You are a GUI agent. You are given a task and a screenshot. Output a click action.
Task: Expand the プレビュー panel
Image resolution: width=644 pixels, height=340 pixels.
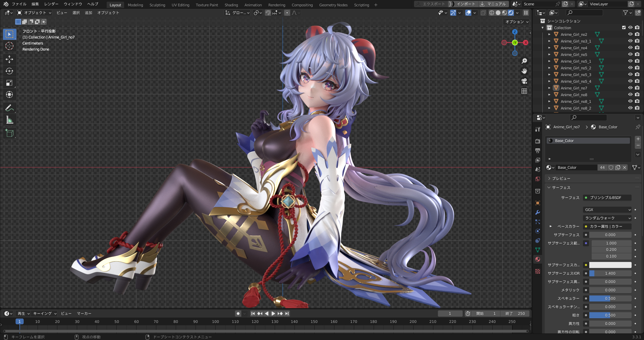pyautogui.click(x=561, y=179)
